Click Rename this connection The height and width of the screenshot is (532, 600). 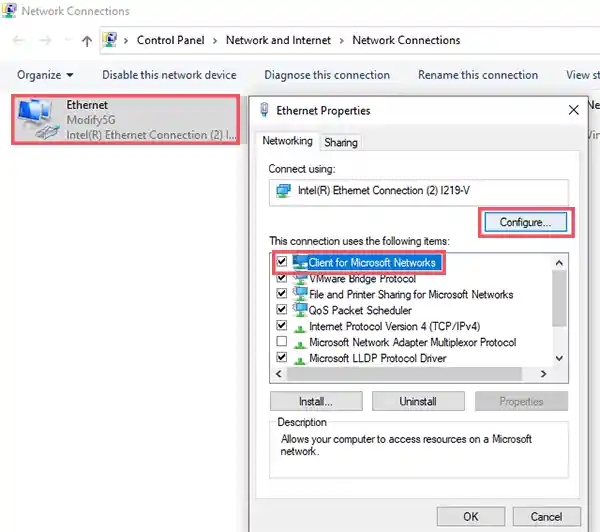478,75
